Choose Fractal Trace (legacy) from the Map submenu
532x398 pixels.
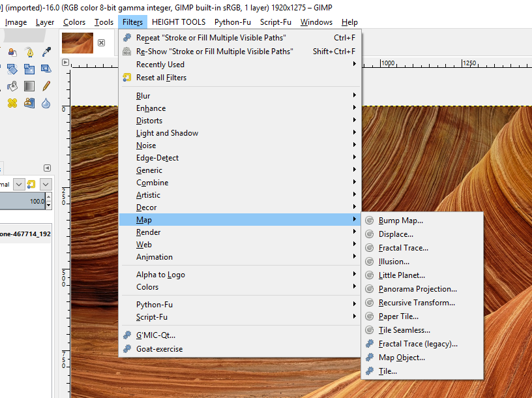(422, 344)
